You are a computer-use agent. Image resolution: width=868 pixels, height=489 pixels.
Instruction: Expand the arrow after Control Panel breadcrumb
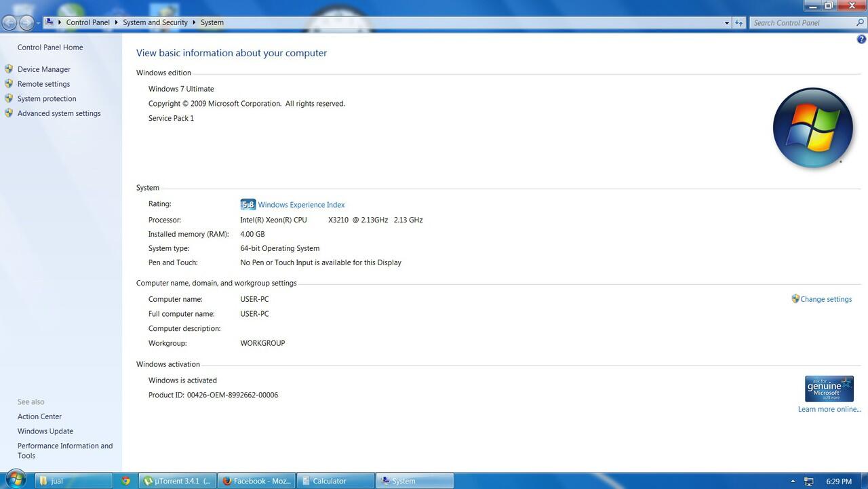116,22
